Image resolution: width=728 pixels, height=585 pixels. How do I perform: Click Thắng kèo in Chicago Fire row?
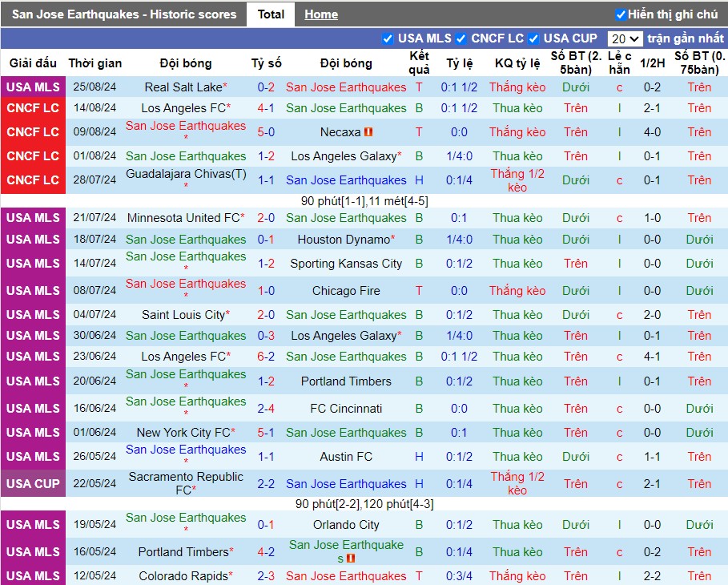point(517,291)
